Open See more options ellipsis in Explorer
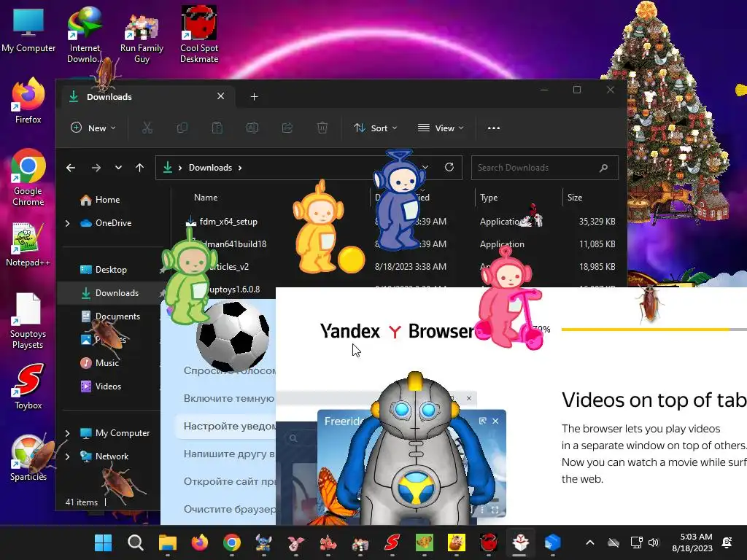The width and height of the screenshot is (747, 560). click(494, 128)
